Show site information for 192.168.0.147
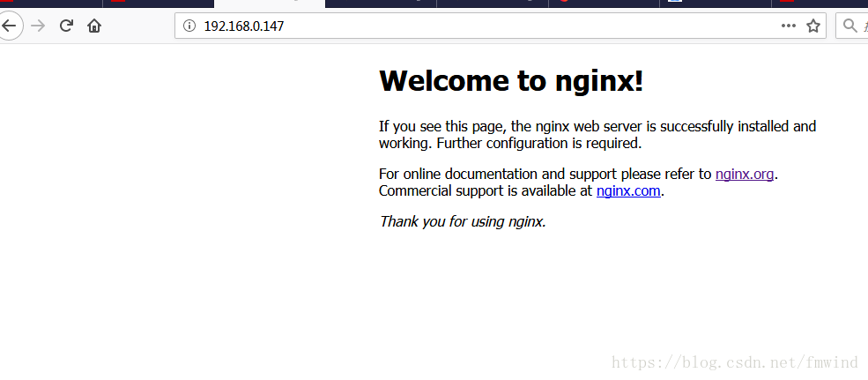 click(x=189, y=26)
